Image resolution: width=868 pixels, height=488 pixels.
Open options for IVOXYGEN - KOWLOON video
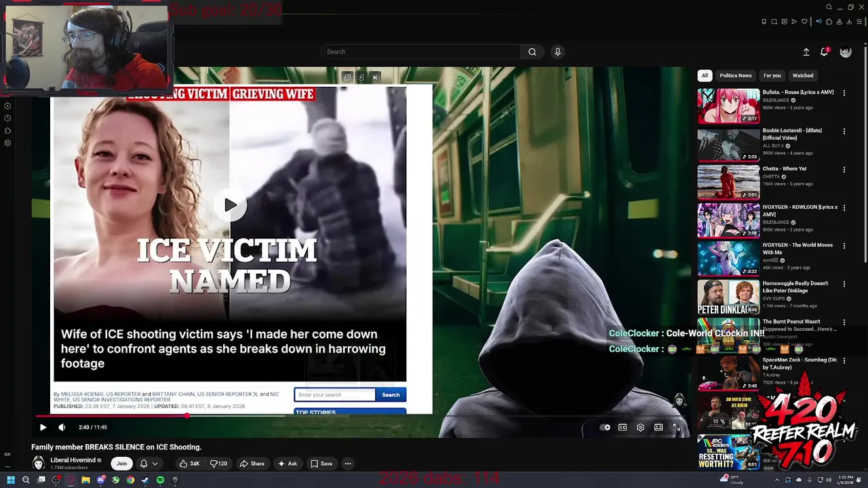(844, 207)
